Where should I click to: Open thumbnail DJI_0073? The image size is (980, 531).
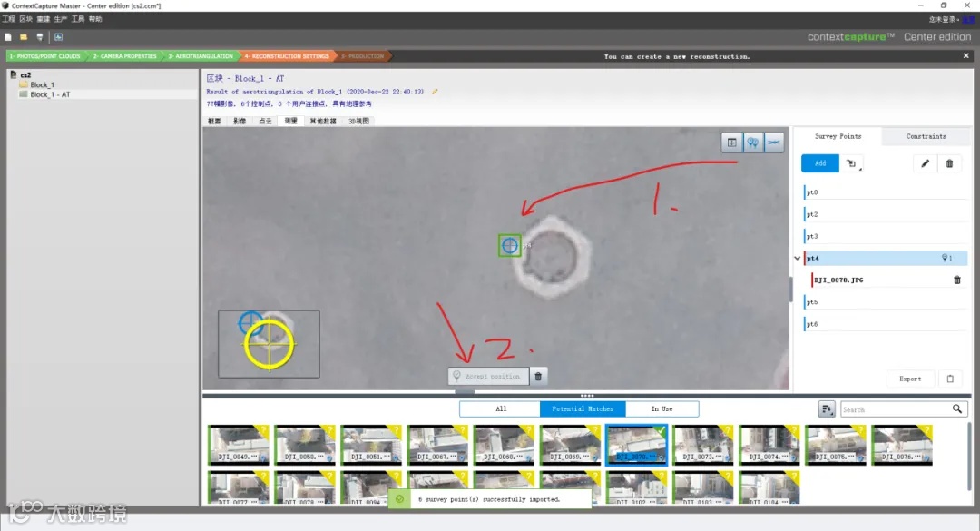tap(702, 445)
